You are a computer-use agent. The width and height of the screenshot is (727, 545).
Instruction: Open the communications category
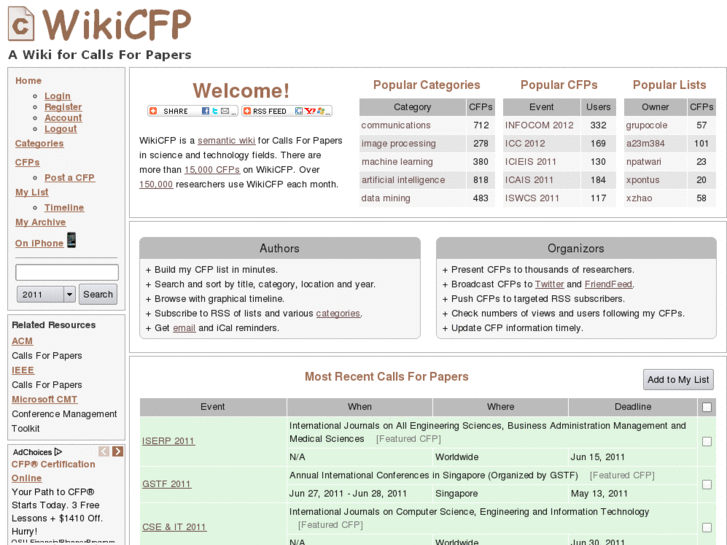coord(395,125)
